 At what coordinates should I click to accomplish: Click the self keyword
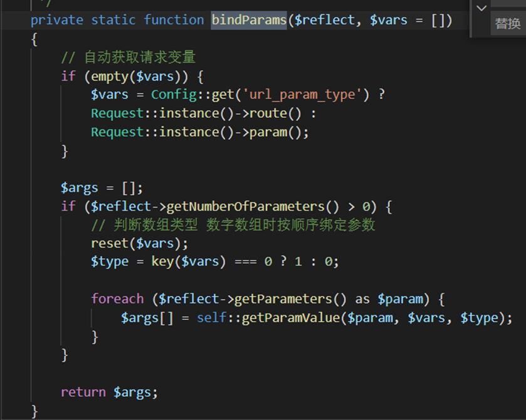coord(211,317)
